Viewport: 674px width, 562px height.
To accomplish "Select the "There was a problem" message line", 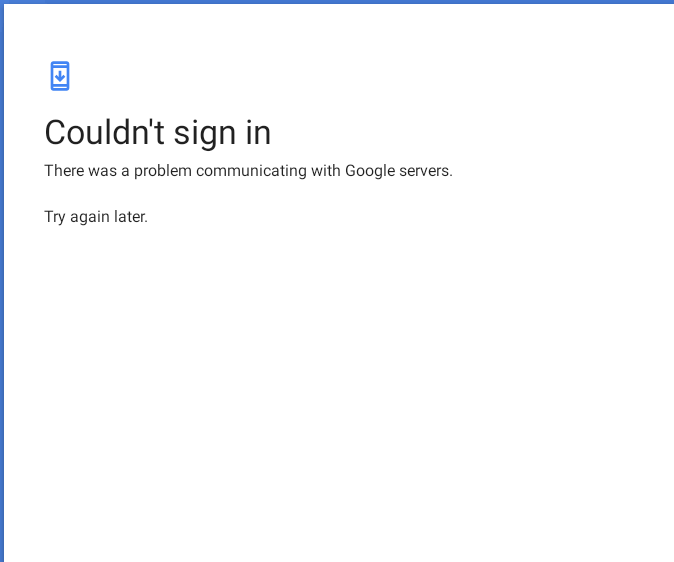I will pos(248,171).
